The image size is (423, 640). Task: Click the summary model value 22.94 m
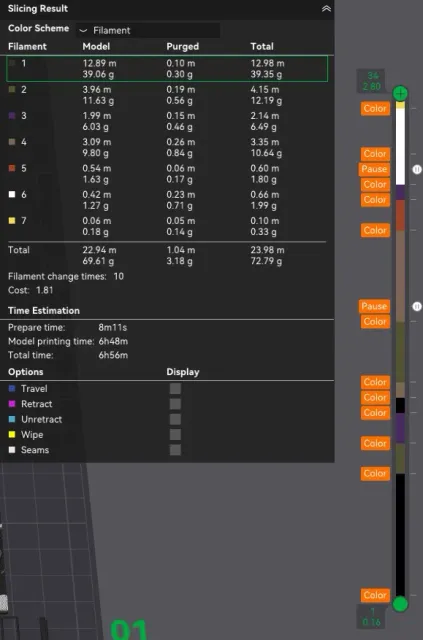click(x=99, y=250)
